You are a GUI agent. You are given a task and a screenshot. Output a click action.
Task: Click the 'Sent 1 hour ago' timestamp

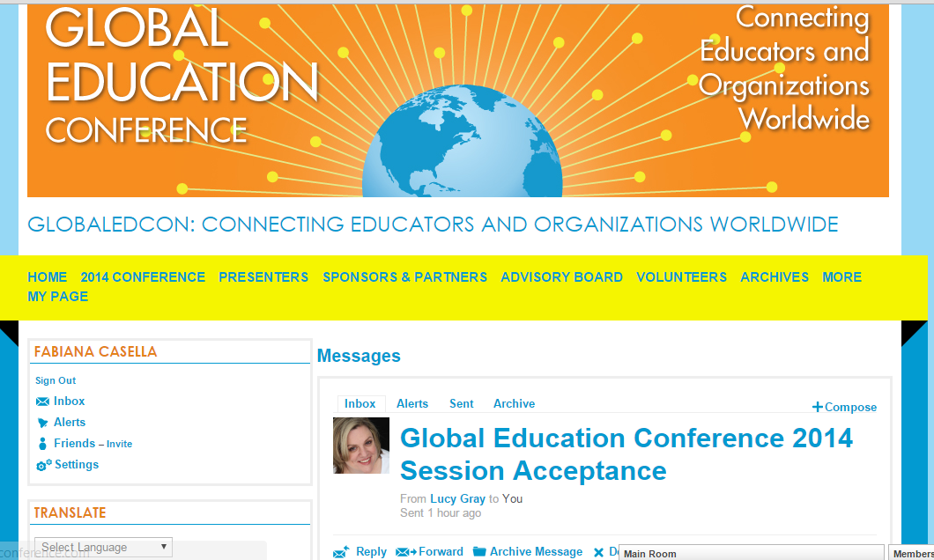tap(441, 513)
